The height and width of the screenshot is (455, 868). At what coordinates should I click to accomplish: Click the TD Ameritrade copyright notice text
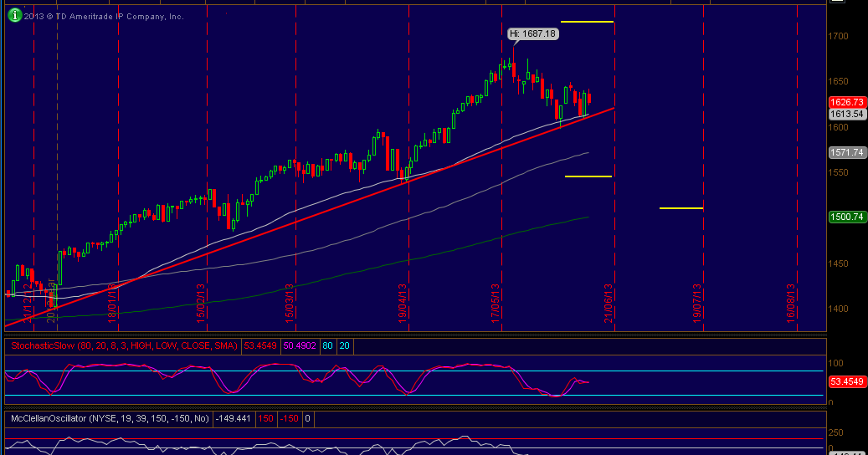(x=104, y=17)
